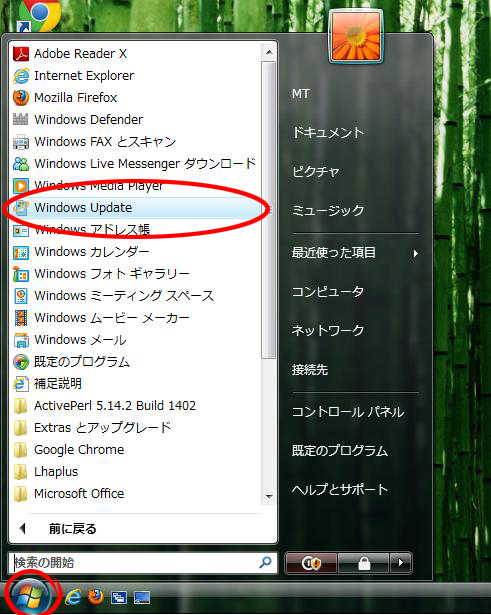Click the program list scrollbar thumb

tap(269, 210)
